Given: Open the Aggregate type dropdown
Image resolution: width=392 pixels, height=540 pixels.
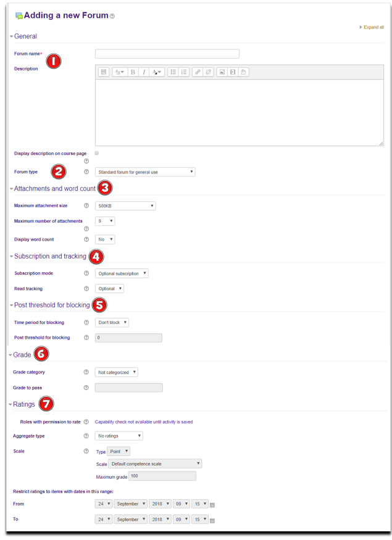Looking at the screenshot, I should click(x=119, y=436).
